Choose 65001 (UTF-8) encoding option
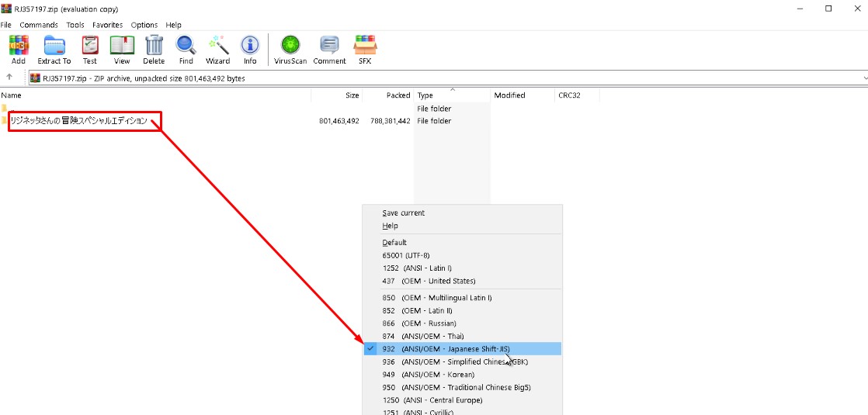 [405, 255]
